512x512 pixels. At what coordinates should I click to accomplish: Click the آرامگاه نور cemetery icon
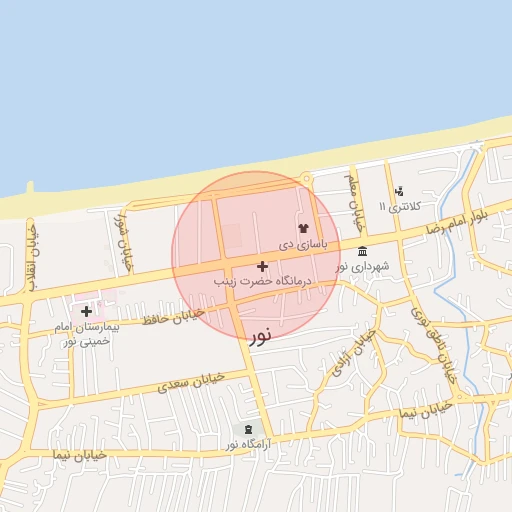point(248,429)
